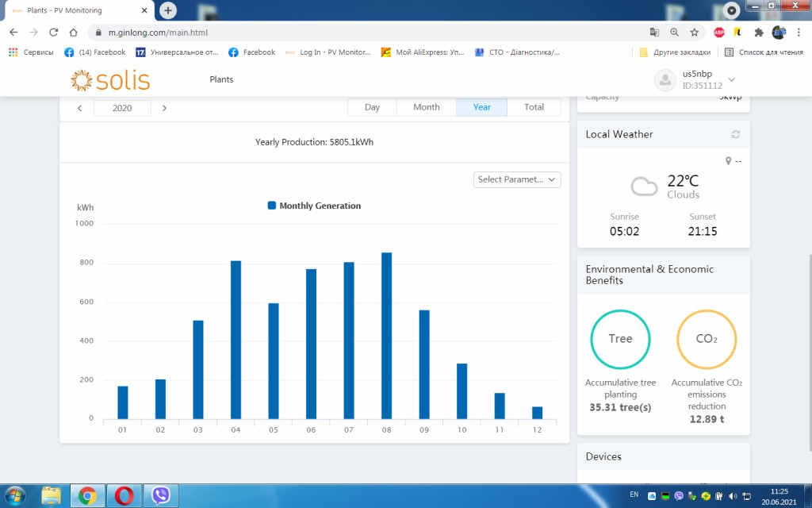Click the Tree benefits circle icon

(x=620, y=339)
